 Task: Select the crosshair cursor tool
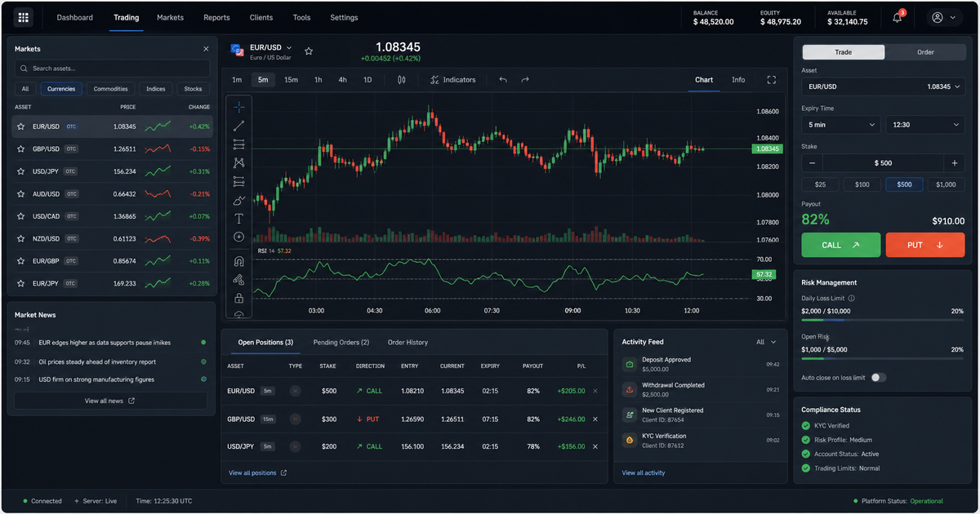(x=239, y=107)
